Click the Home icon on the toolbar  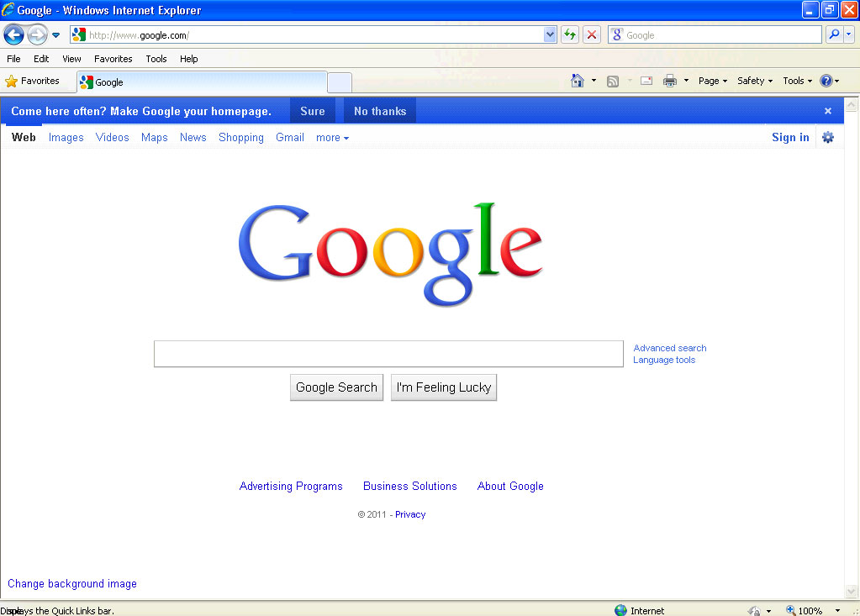coord(576,80)
